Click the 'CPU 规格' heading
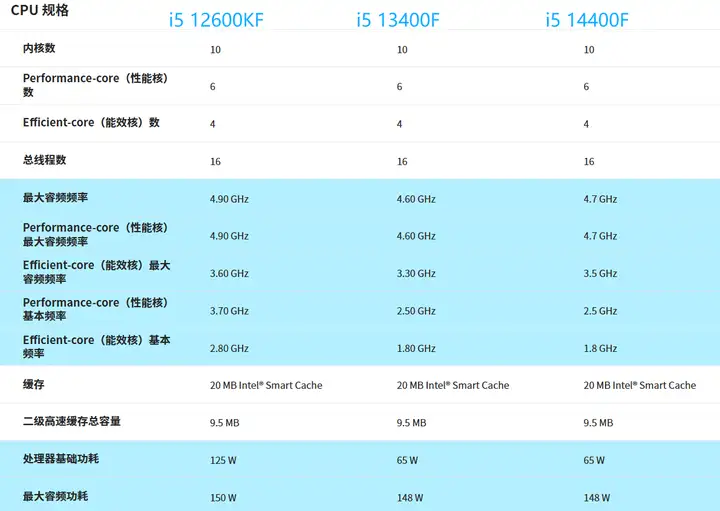Image resolution: width=720 pixels, height=511 pixels. 39,10
